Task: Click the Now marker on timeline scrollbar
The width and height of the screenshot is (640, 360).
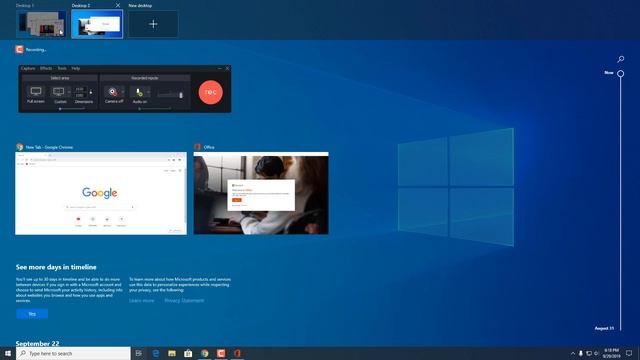Action: pos(620,73)
